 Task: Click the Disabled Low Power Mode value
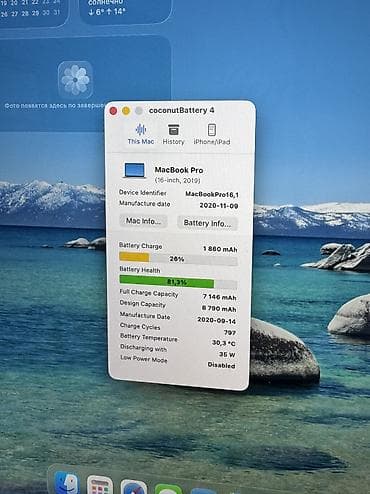(221, 365)
